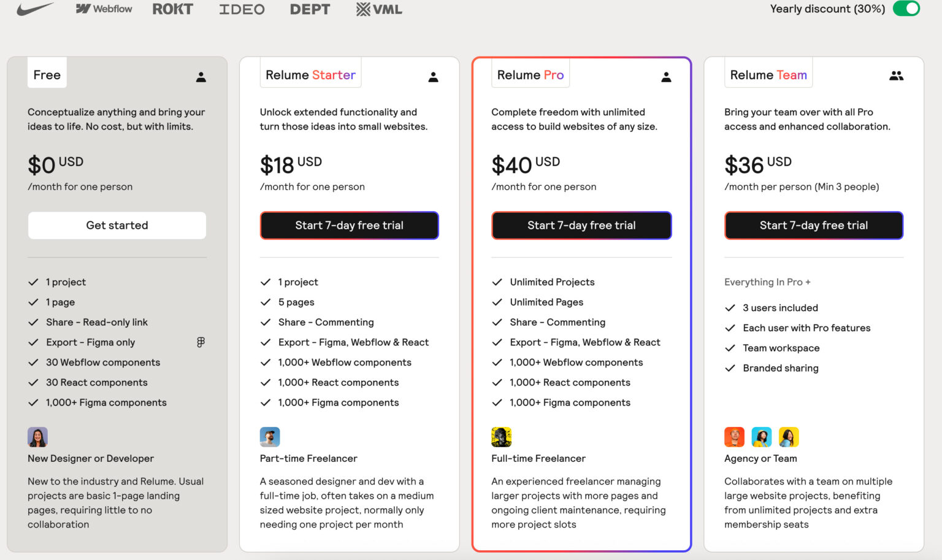Select the ROKT logo
Viewport: 942px width, 560px height.
coord(172,9)
